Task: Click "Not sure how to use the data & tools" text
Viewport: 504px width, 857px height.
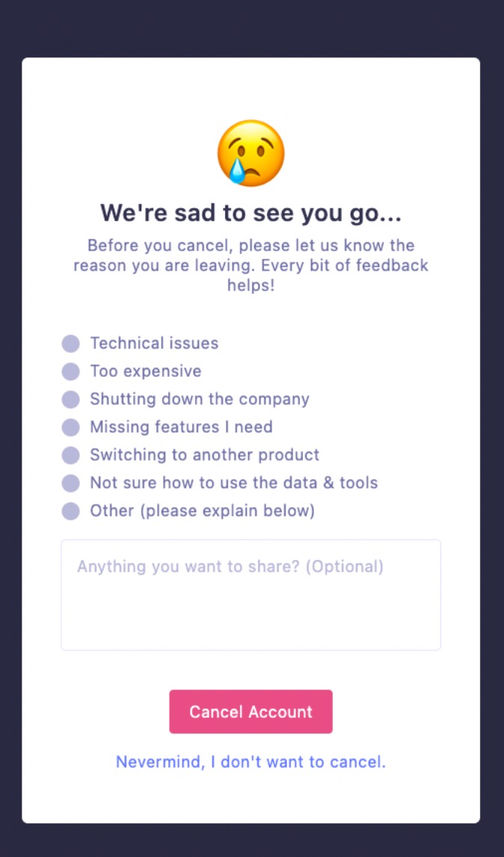Action: tap(233, 482)
